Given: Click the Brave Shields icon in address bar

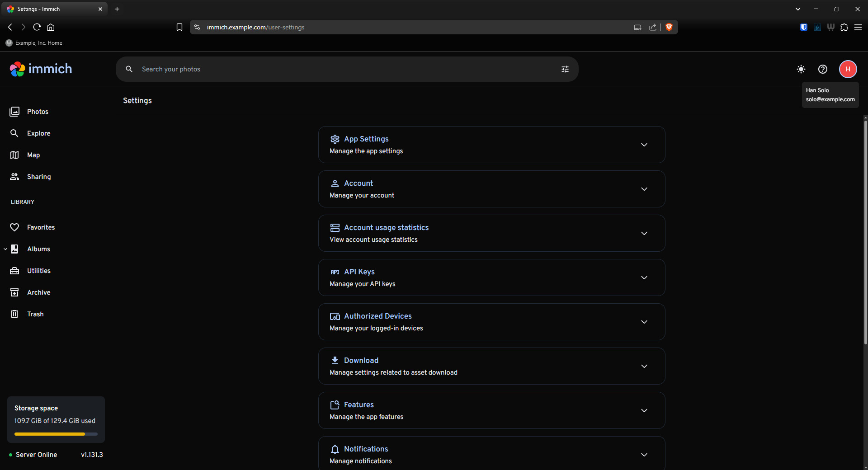Looking at the screenshot, I should (x=669, y=27).
